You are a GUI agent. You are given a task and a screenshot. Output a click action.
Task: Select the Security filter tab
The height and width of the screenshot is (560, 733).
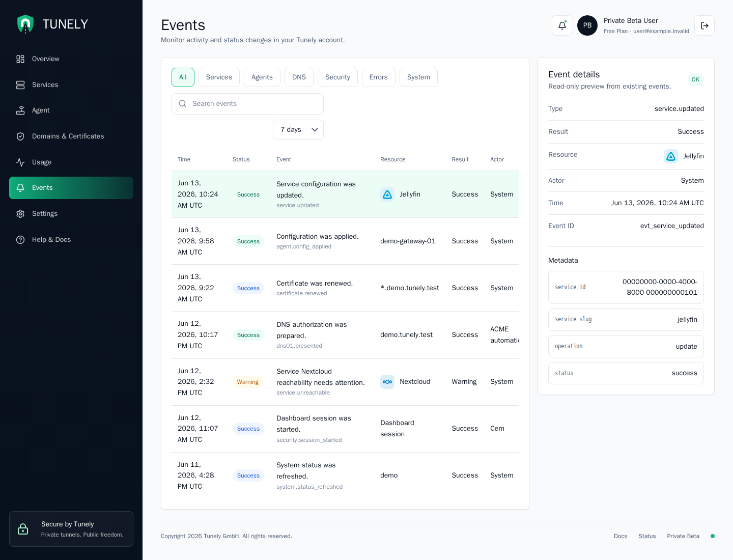pos(337,77)
